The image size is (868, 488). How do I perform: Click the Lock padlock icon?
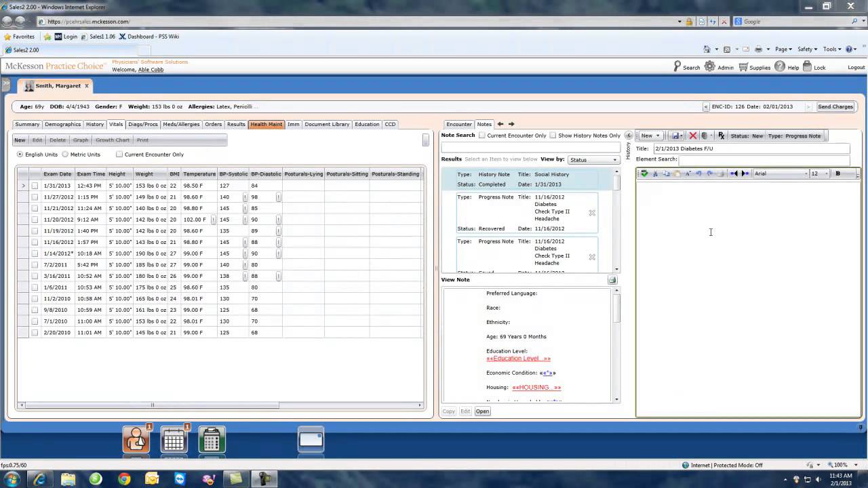pos(807,66)
